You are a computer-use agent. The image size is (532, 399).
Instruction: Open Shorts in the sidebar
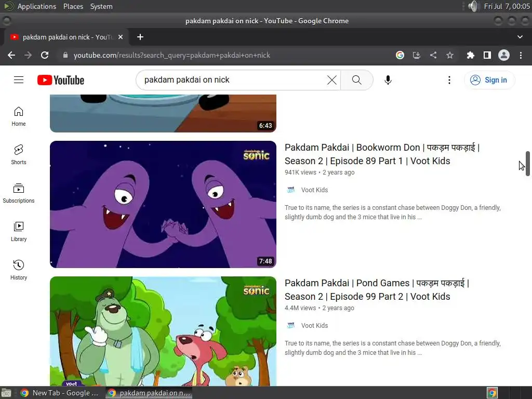19,155
